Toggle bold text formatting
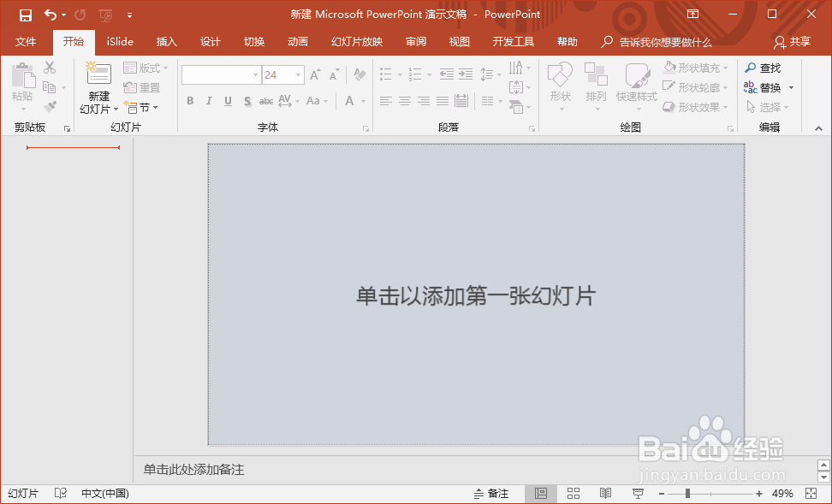This screenshot has width=832, height=504. [189, 101]
